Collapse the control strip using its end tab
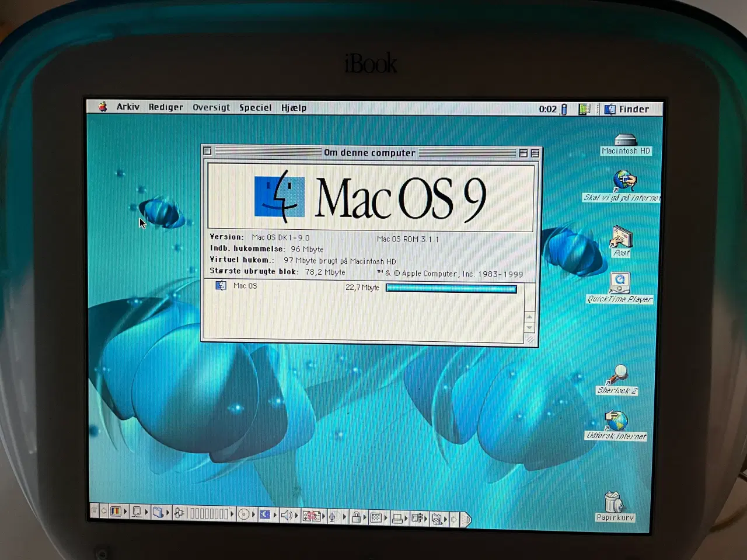The image size is (747, 560). [x=466, y=519]
